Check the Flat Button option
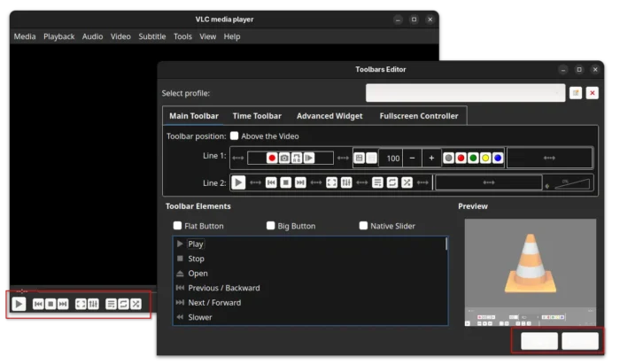Screen dimensions: 620x364 point(178,226)
